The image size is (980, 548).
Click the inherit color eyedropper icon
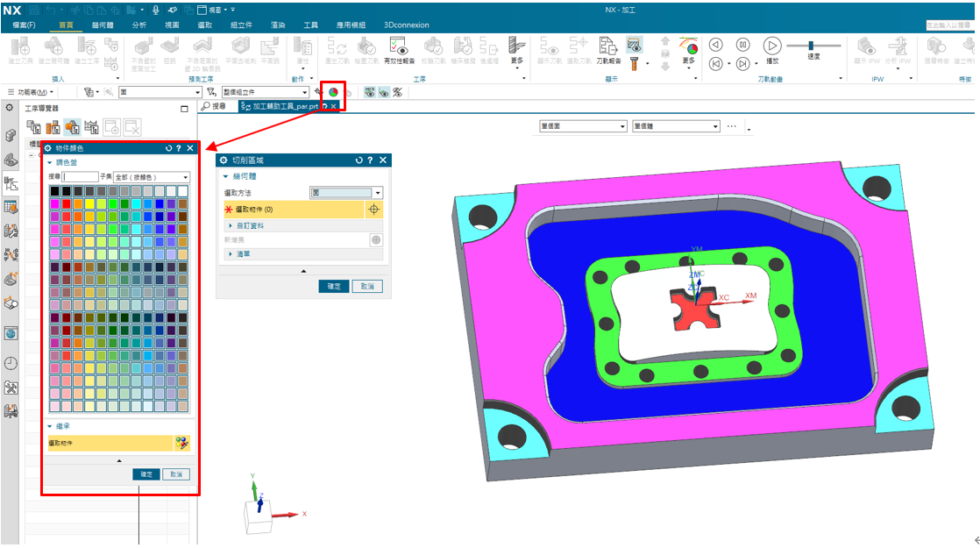coord(181,444)
